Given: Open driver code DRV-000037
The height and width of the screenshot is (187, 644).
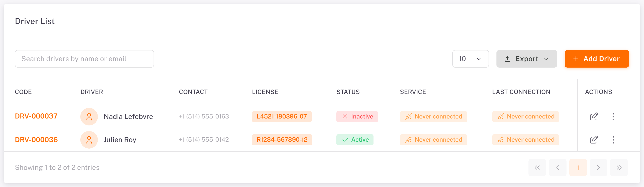Looking at the screenshot, I should click(36, 116).
